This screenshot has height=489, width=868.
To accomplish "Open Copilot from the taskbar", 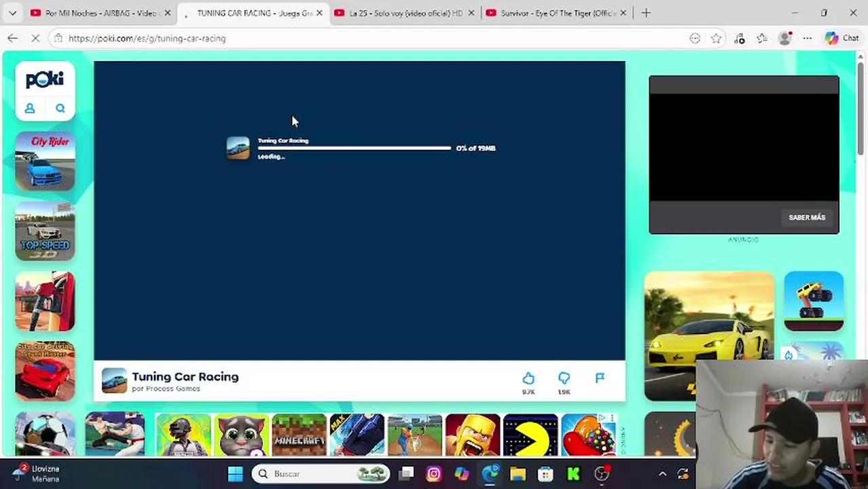I will 462,473.
